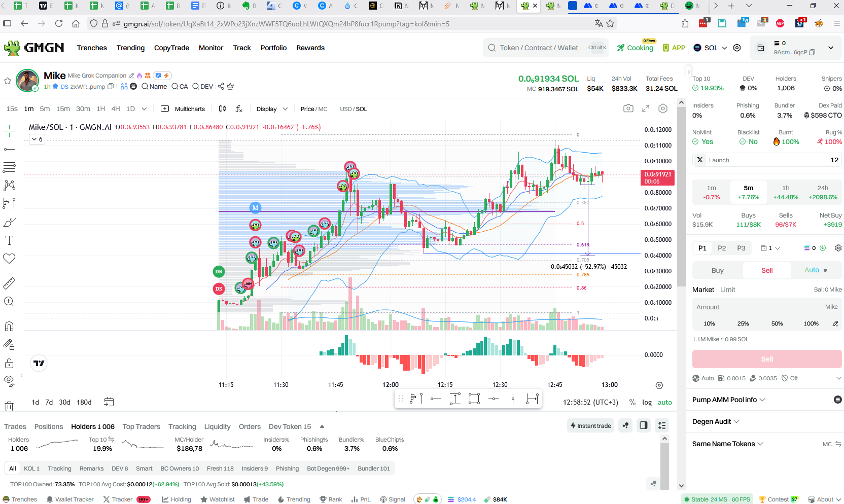This screenshot has width=844, height=504.
Task: Expand the fee settings row chevron
Action: tap(838, 378)
